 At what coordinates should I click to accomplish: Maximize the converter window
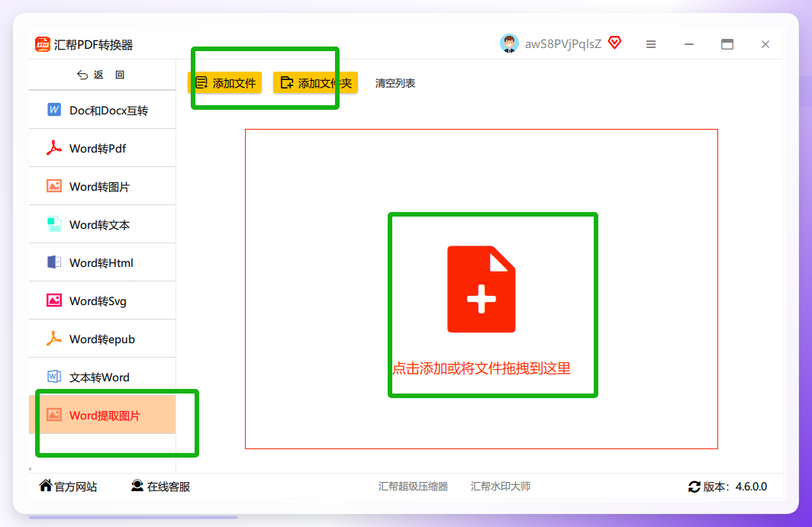point(727,44)
